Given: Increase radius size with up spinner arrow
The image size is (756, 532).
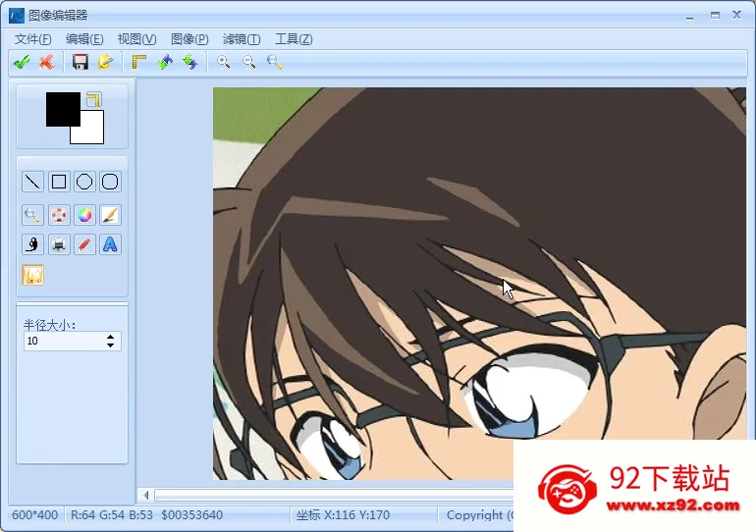Looking at the screenshot, I should tap(110, 337).
